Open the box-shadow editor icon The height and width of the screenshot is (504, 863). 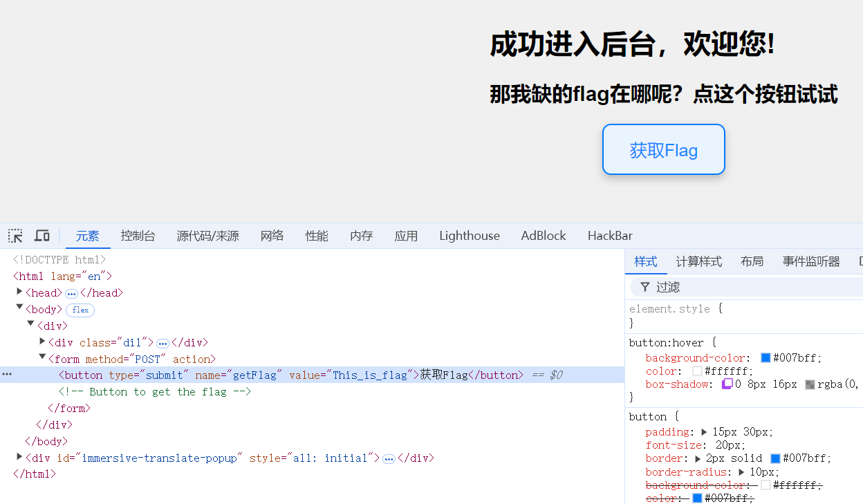(727, 384)
